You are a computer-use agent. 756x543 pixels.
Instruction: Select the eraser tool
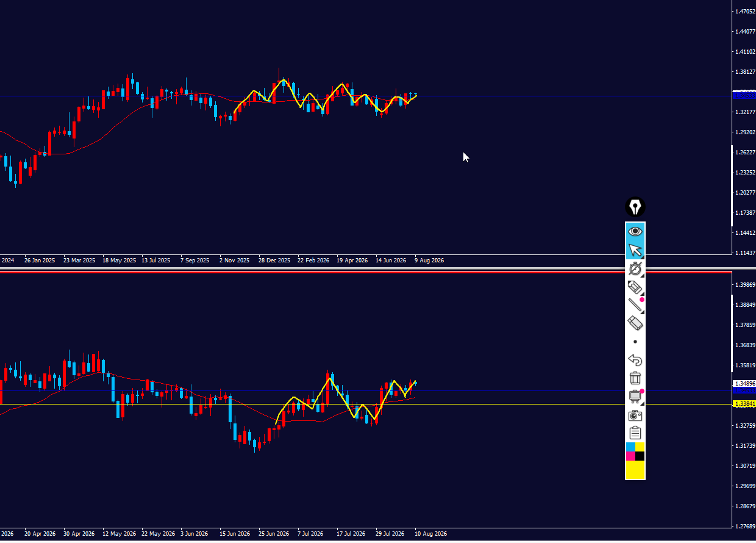[635, 323]
